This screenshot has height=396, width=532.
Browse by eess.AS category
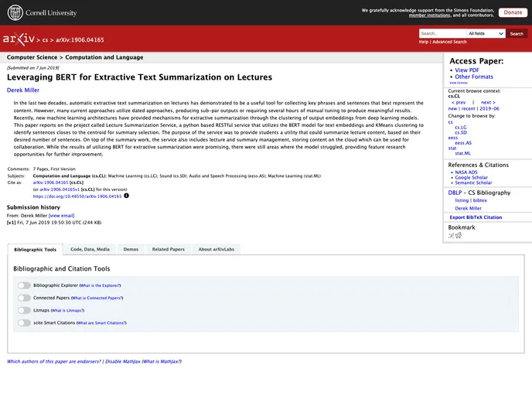(x=463, y=143)
